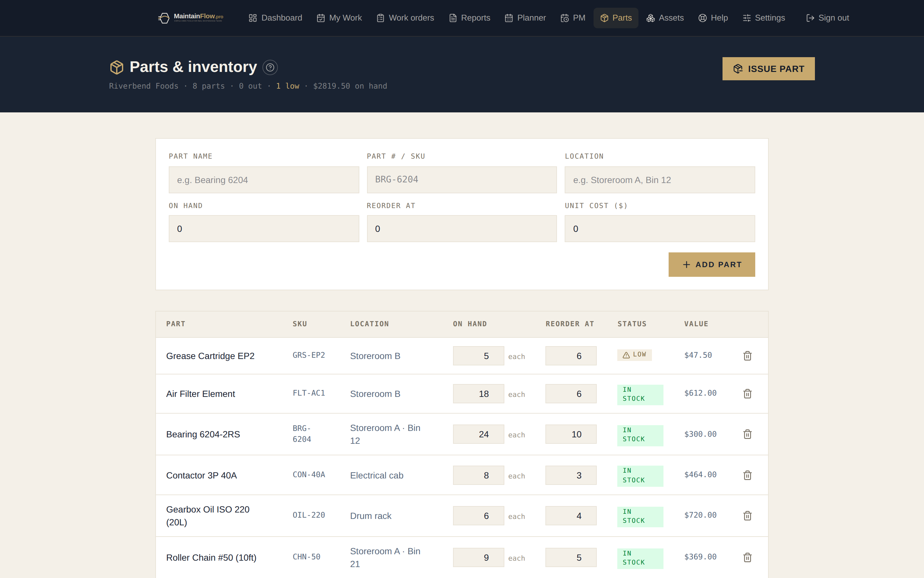Edit Grease Cartridge EP2 on-hand quantity
Image resolution: width=924 pixels, height=578 pixels.
point(478,356)
